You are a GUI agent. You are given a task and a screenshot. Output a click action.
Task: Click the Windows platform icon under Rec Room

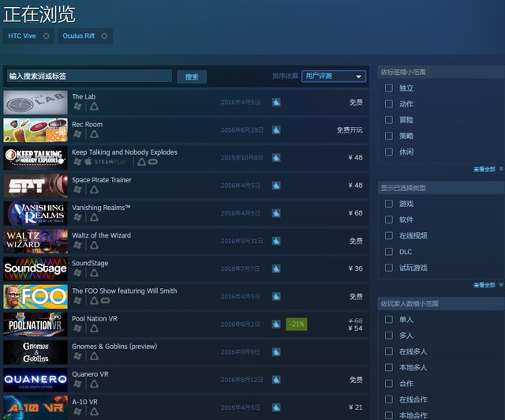coord(77,134)
